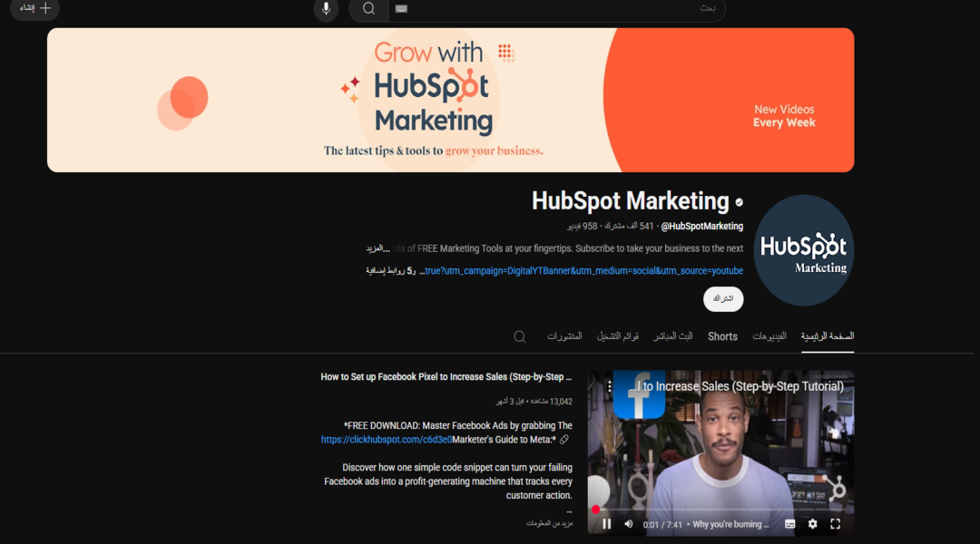980x544 pixels.
Task: Click the HubSpot Marketing channel avatar
Action: pos(803,250)
